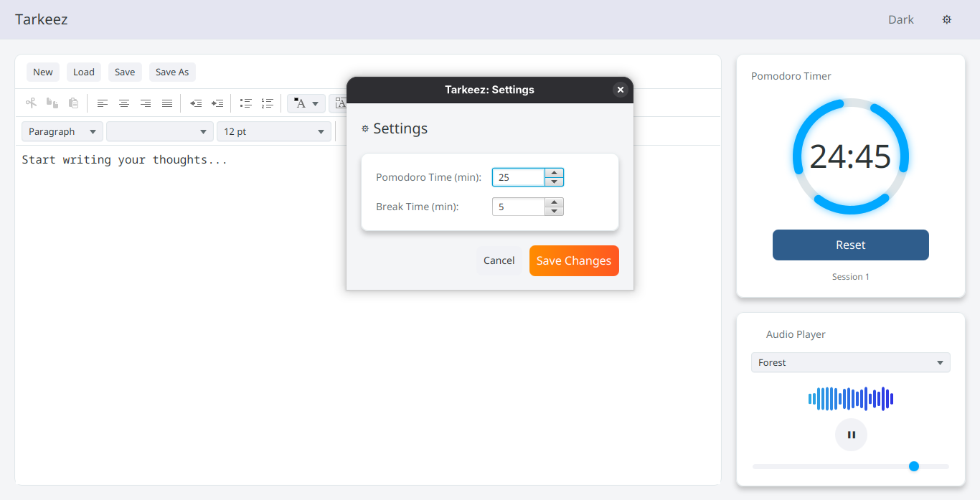The width and height of the screenshot is (980, 500).
Task: Switch to Dark theme
Action: (x=901, y=19)
